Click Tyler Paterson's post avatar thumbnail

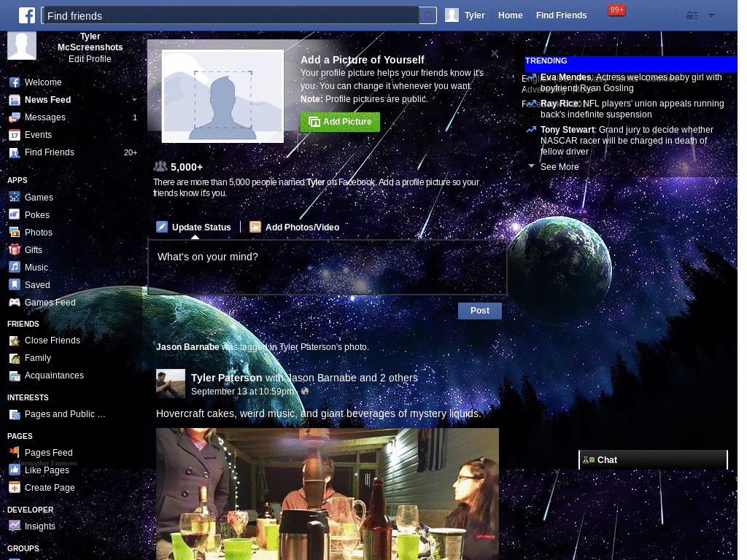(171, 384)
